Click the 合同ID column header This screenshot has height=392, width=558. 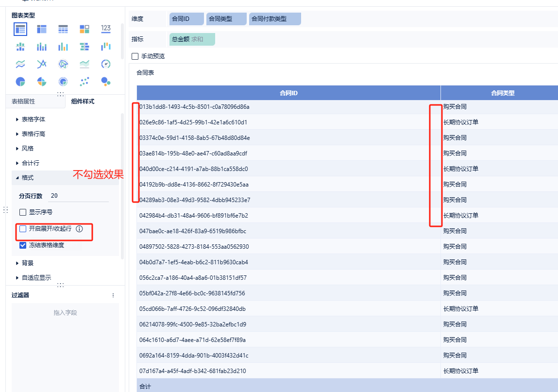(x=288, y=93)
